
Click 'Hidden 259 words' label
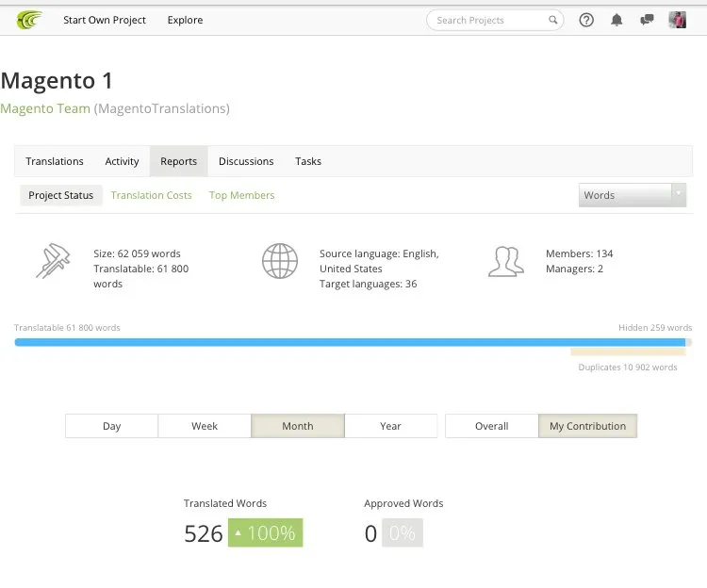[655, 328]
